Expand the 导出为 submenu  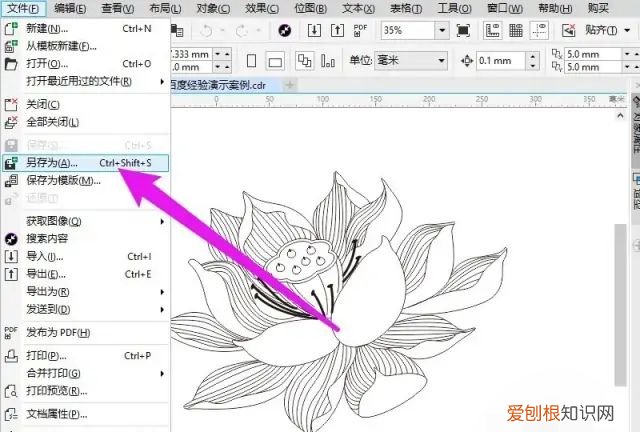(162, 292)
